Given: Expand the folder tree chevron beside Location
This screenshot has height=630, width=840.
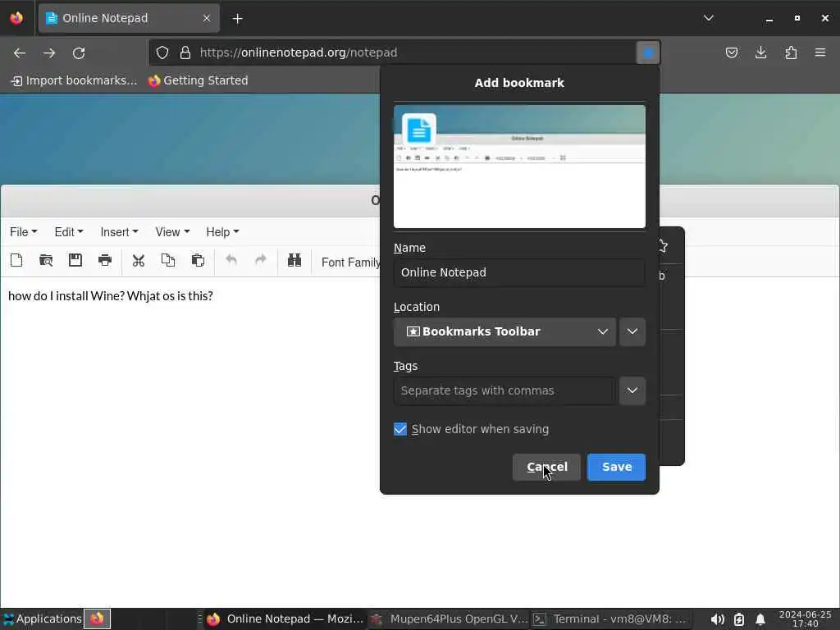Looking at the screenshot, I should click(x=632, y=331).
